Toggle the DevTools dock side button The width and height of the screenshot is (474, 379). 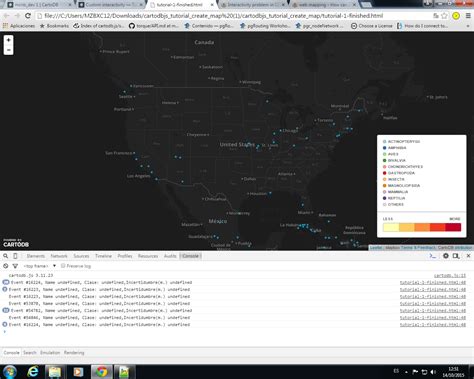[x=456, y=256]
